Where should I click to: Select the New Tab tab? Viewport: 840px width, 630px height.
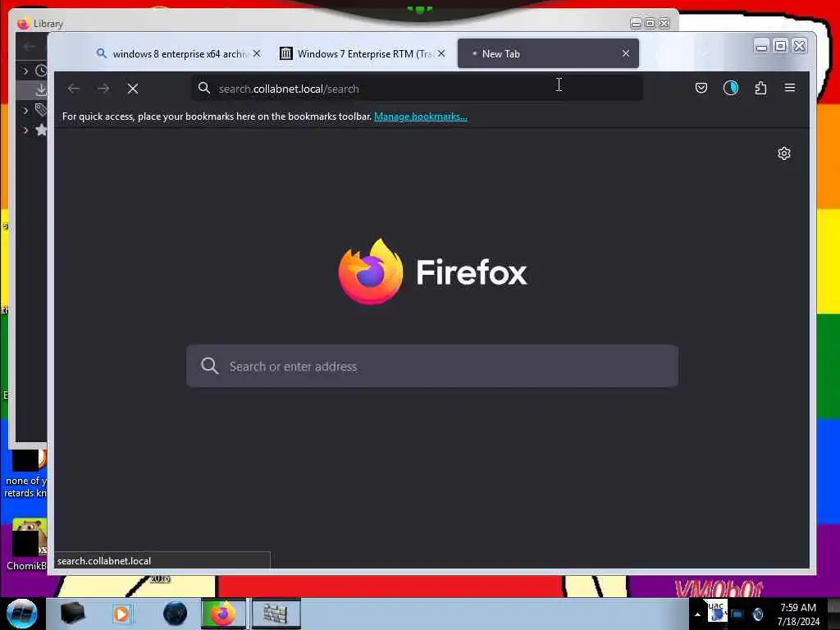(x=548, y=53)
